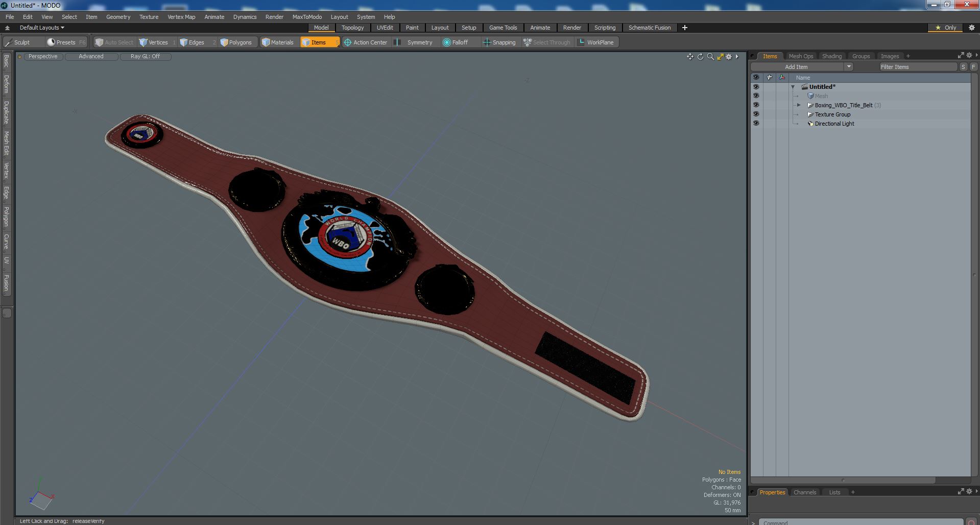The height and width of the screenshot is (525, 980).
Task: Open the Advanced shading style dropdown
Action: pyautogui.click(x=91, y=57)
